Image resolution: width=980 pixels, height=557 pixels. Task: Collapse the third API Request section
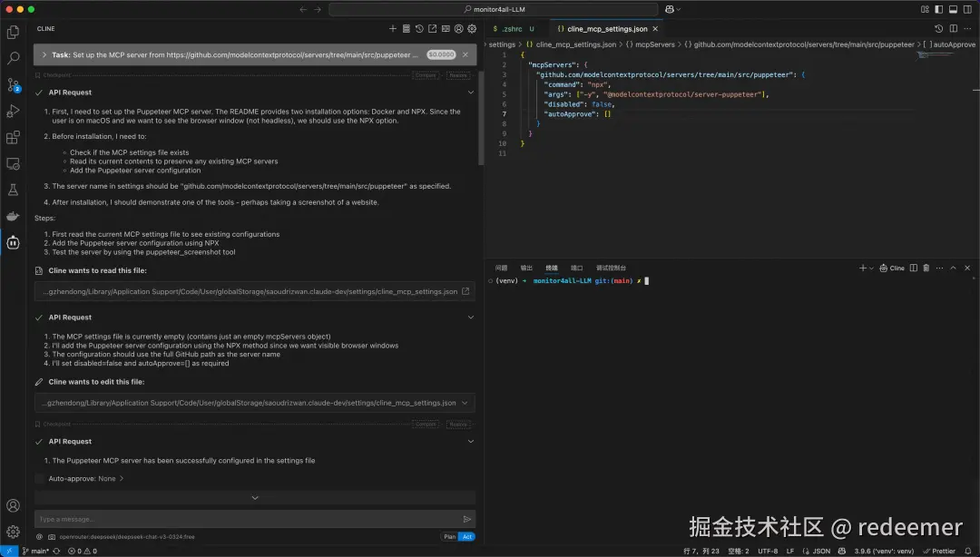coord(471,442)
